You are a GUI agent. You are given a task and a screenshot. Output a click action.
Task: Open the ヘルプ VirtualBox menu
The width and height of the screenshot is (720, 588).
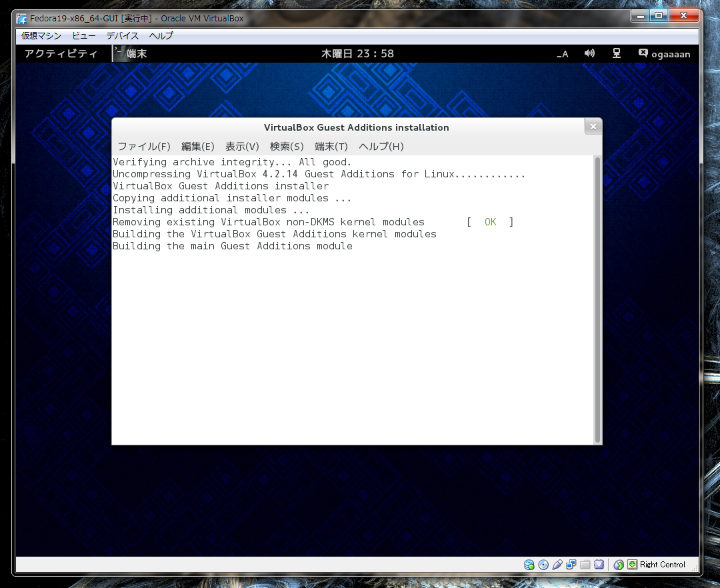pos(161,36)
